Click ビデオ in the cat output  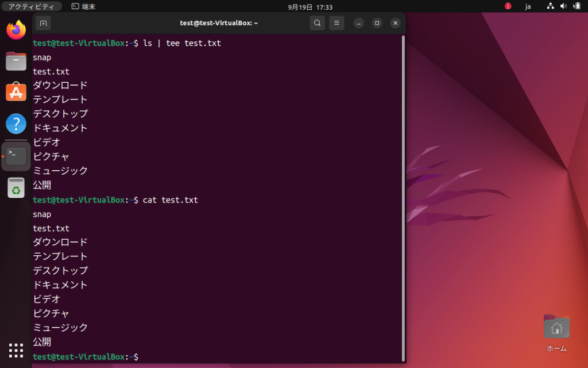[47, 299]
